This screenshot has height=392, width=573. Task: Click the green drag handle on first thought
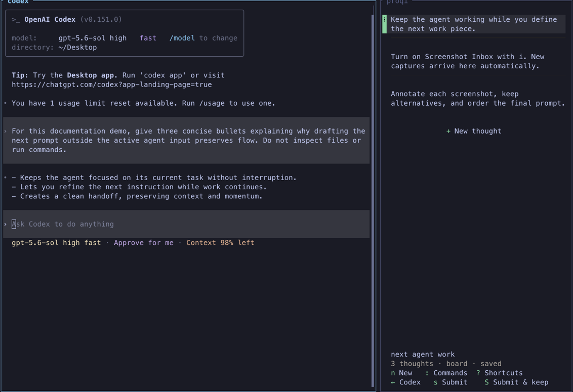coord(384,24)
